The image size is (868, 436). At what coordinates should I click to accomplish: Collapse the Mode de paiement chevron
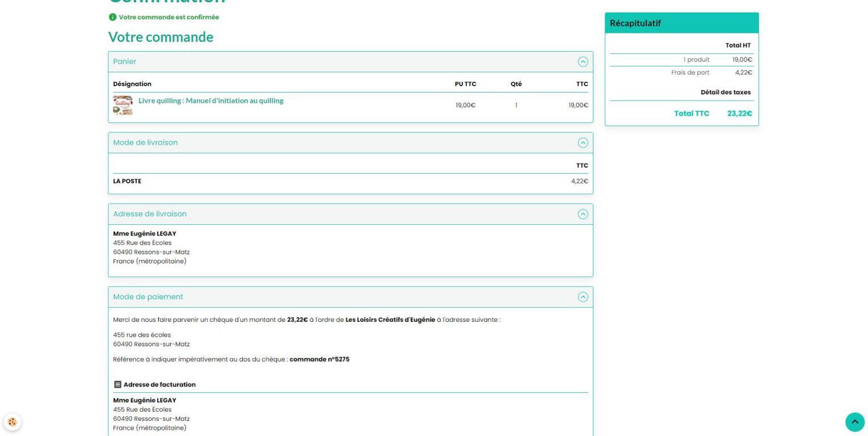583,296
